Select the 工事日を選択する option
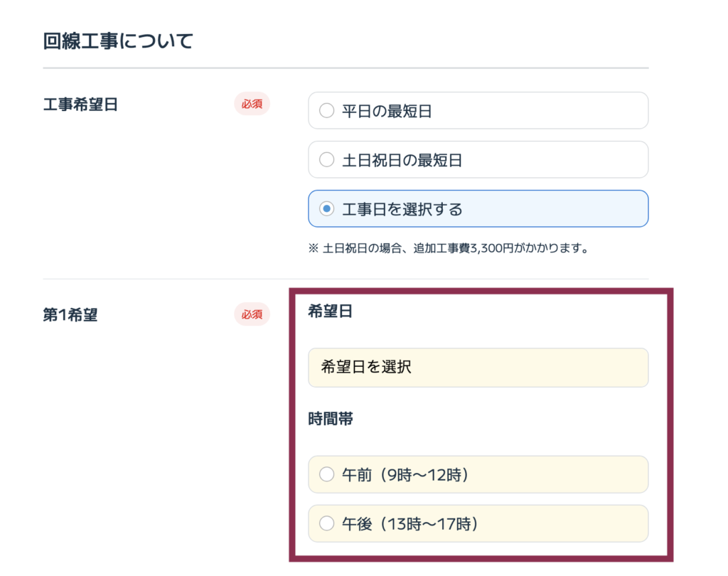This screenshot has width=728, height=576. [327, 208]
